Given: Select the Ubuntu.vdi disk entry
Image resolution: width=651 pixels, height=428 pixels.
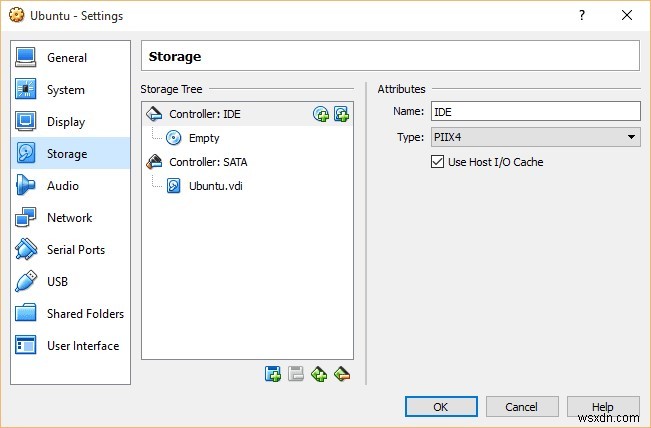Looking at the screenshot, I should (214, 186).
